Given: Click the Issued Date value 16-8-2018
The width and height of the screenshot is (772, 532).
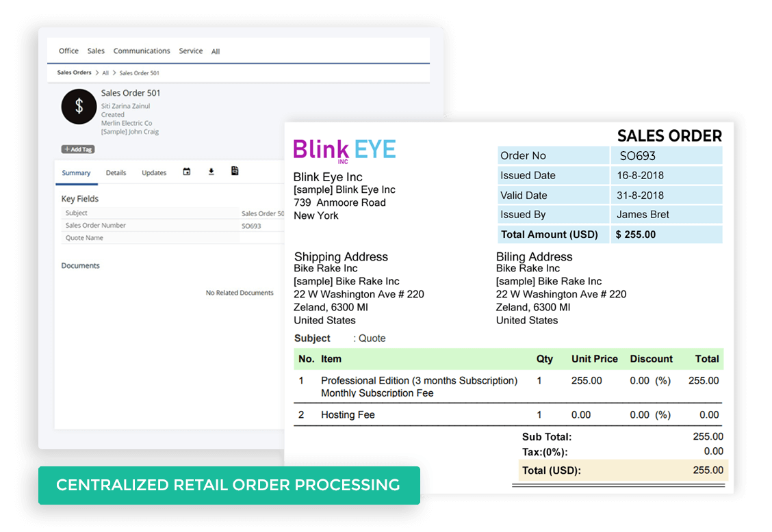Looking at the screenshot, I should 640,175.
